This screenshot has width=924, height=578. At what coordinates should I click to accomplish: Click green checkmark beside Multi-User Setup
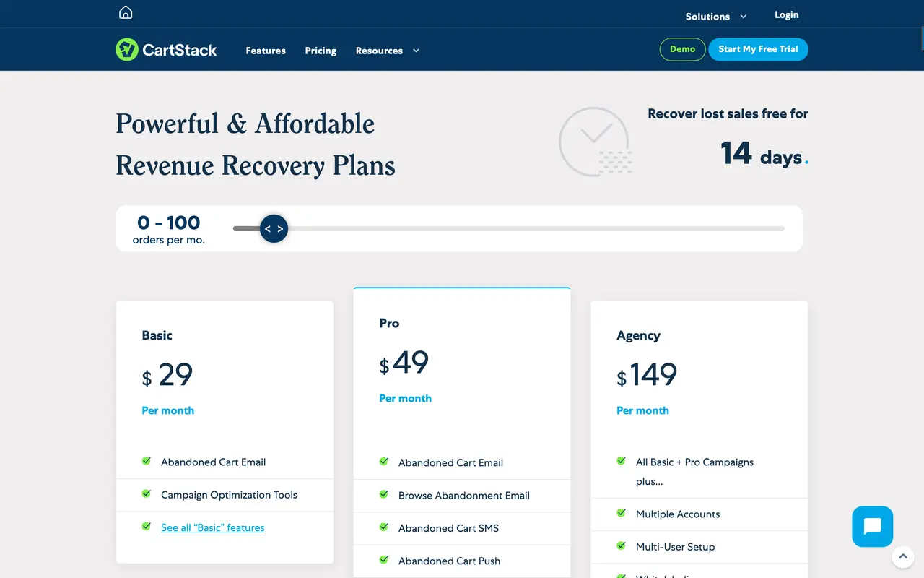622,546
